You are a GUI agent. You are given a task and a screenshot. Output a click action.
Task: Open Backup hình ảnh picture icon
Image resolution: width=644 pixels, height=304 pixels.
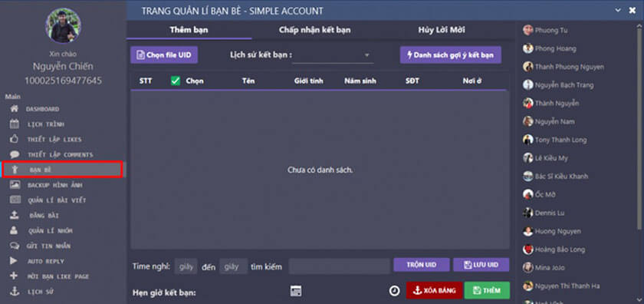(15, 185)
